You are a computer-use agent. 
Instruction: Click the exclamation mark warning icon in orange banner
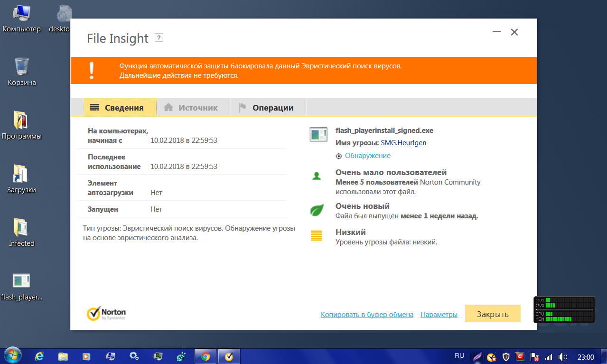[x=92, y=70]
